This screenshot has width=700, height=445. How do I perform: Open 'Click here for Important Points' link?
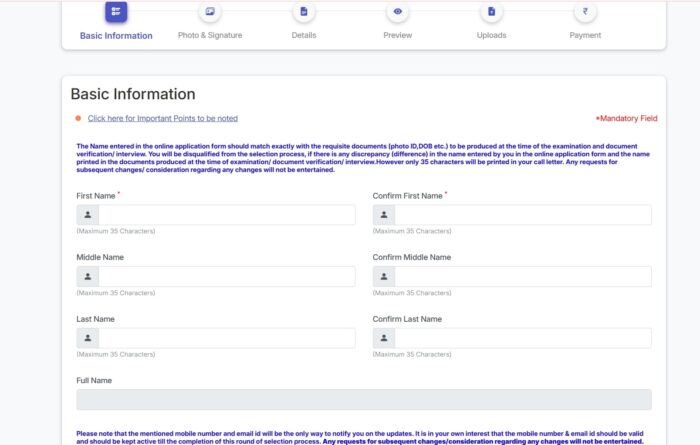(162, 118)
